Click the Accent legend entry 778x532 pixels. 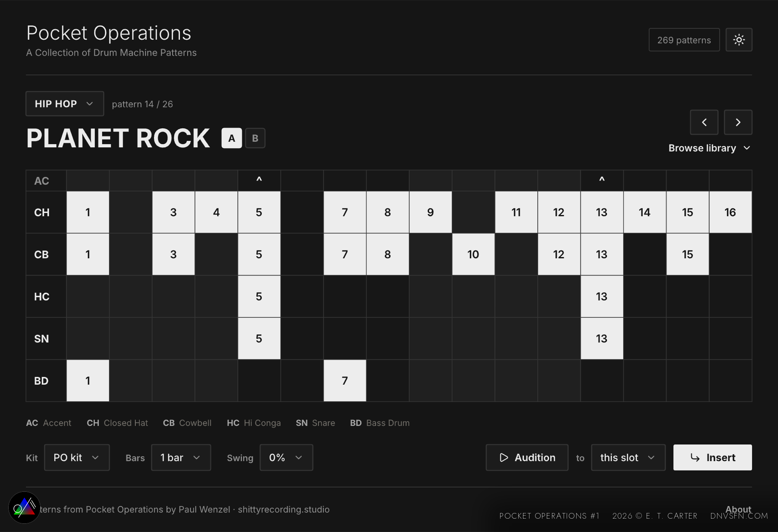[48, 423]
